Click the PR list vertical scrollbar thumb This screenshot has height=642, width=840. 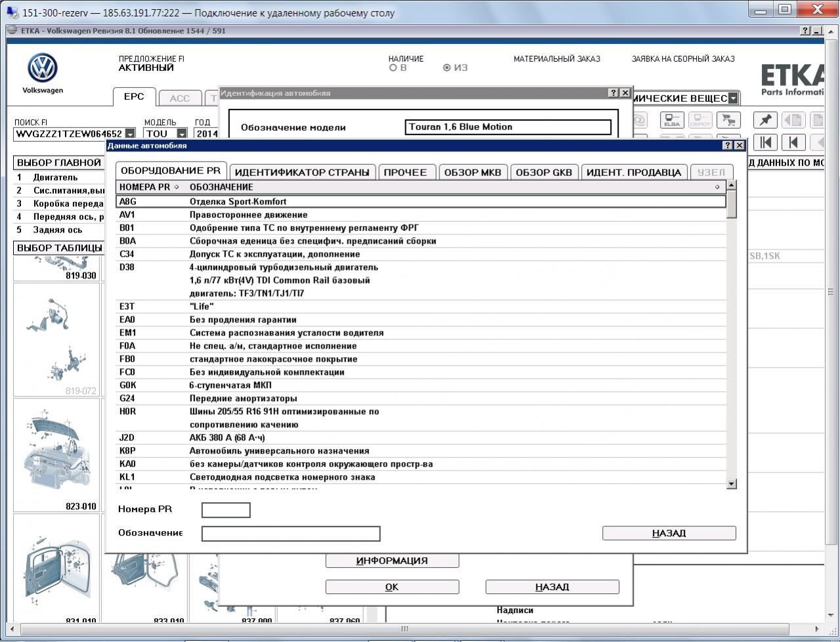pyautogui.click(x=732, y=204)
